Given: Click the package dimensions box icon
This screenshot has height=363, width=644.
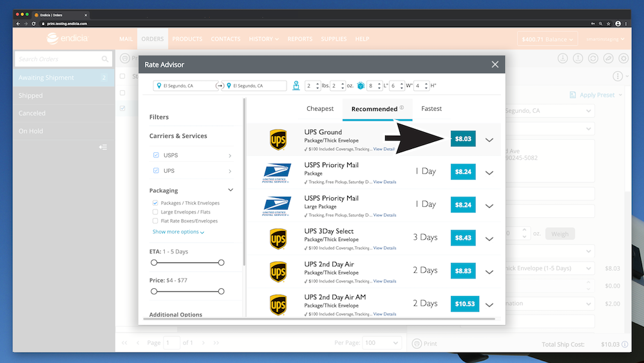Looking at the screenshot, I should [361, 86].
